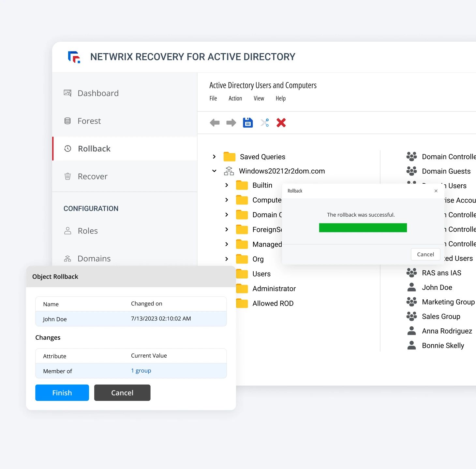Collapse the Windows20212r2dom.com domain node

tap(214, 171)
